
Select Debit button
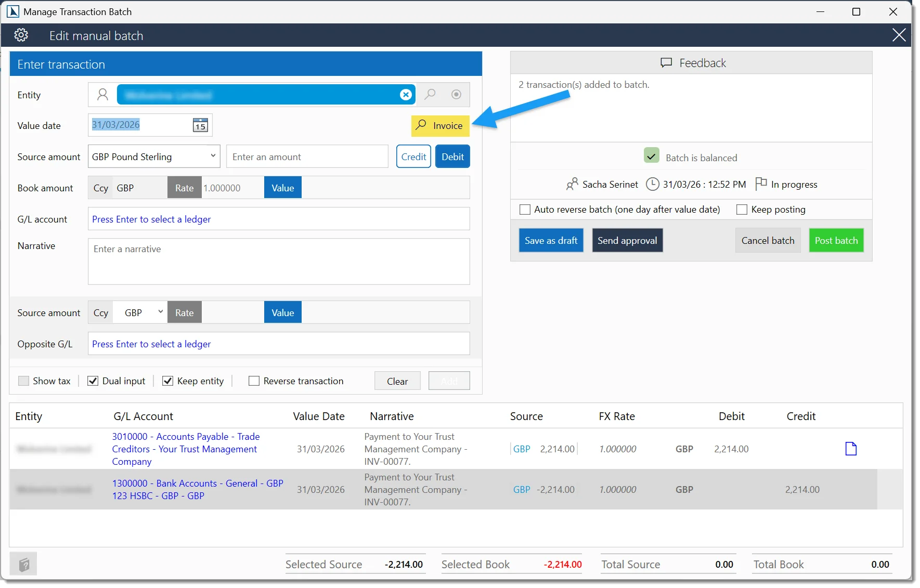click(x=452, y=156)
